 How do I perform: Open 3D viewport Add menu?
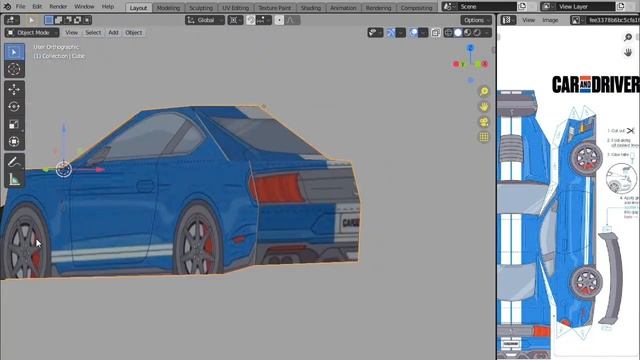click(113, 33)
